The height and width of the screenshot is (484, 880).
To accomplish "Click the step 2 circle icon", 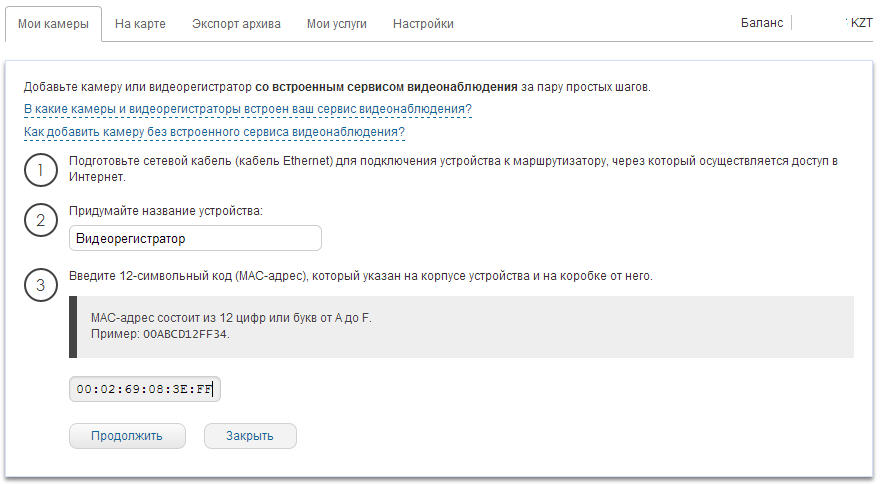I will coord(40,221).
